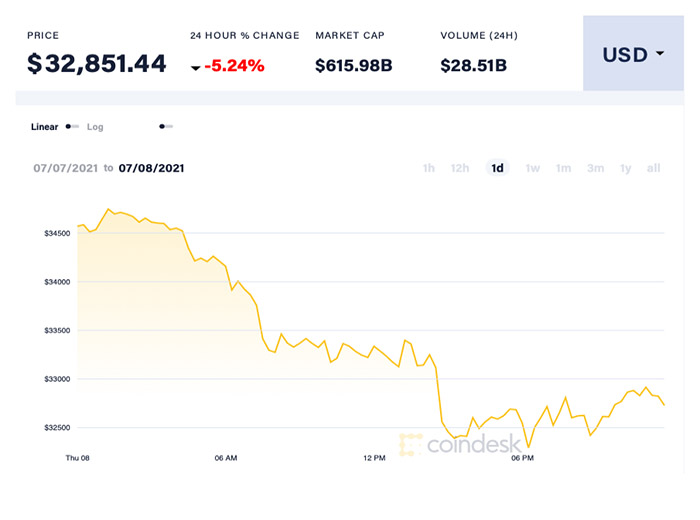The height and width of the screenshot is (520, 700).
Task: Click the 07/07/2021 start date
Action: pyautogui.click(x=66, y=168)
